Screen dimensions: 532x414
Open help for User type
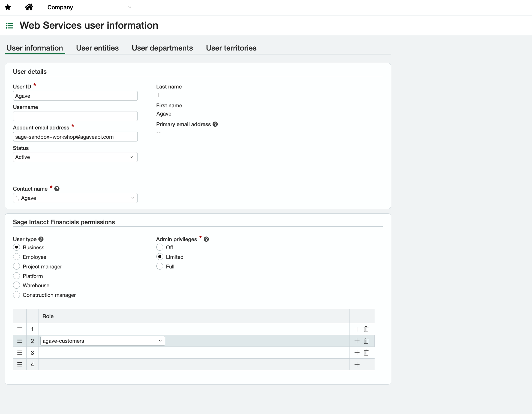pyautogui.click(x=41, y=239)
